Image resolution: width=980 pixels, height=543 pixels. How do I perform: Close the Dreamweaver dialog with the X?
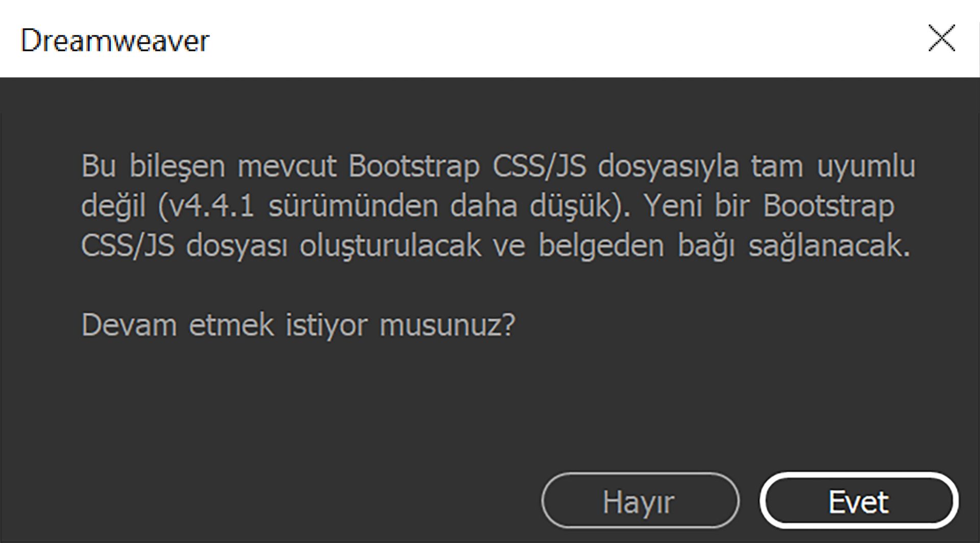point(942,38)
